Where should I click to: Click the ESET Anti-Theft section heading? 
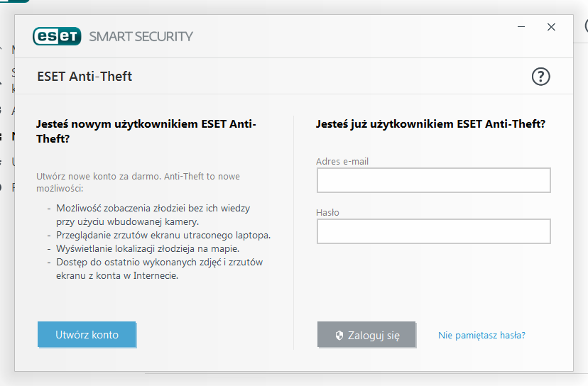[85, 77]
